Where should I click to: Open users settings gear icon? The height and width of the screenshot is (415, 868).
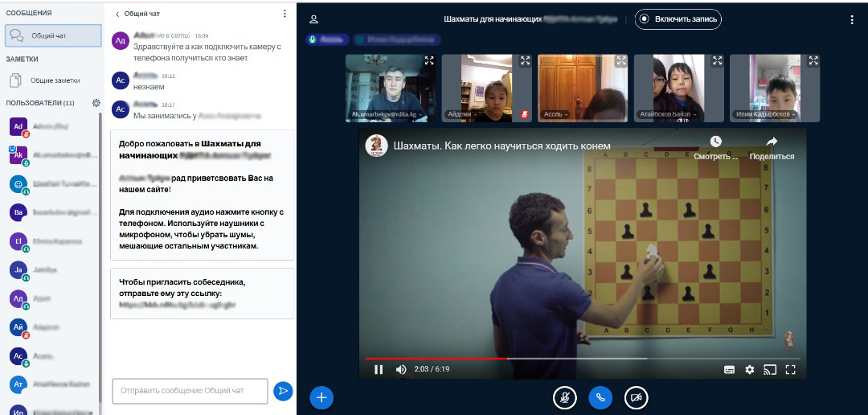click(96, 103)
